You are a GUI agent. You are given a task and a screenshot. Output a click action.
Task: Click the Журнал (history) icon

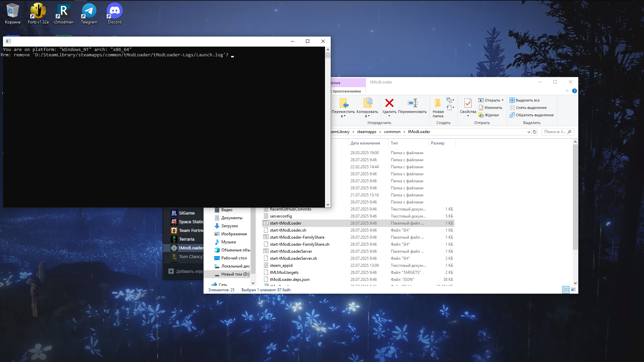[481, 115]
